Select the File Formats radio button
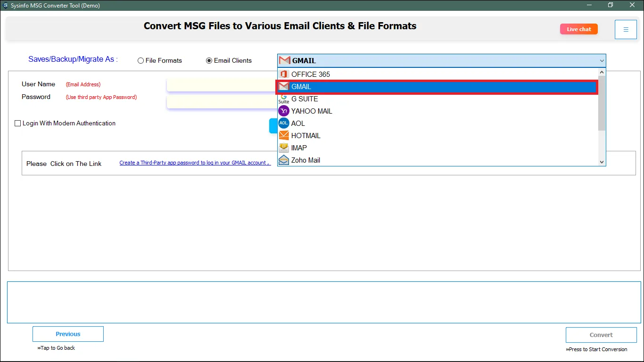 pos(140,61)
